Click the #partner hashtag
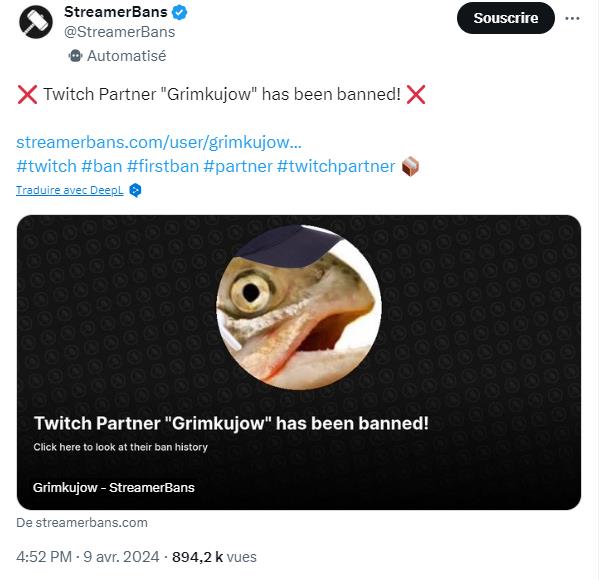 tap(237, 166)
